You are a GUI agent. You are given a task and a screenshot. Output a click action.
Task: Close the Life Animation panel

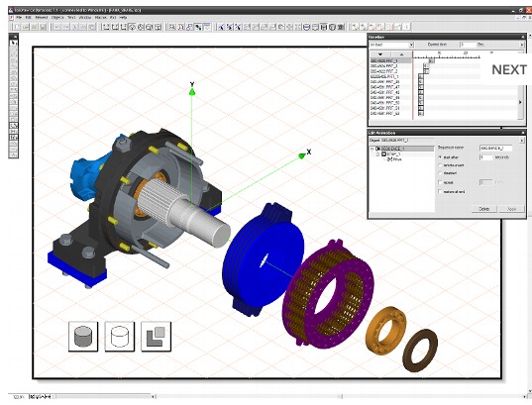522,133
